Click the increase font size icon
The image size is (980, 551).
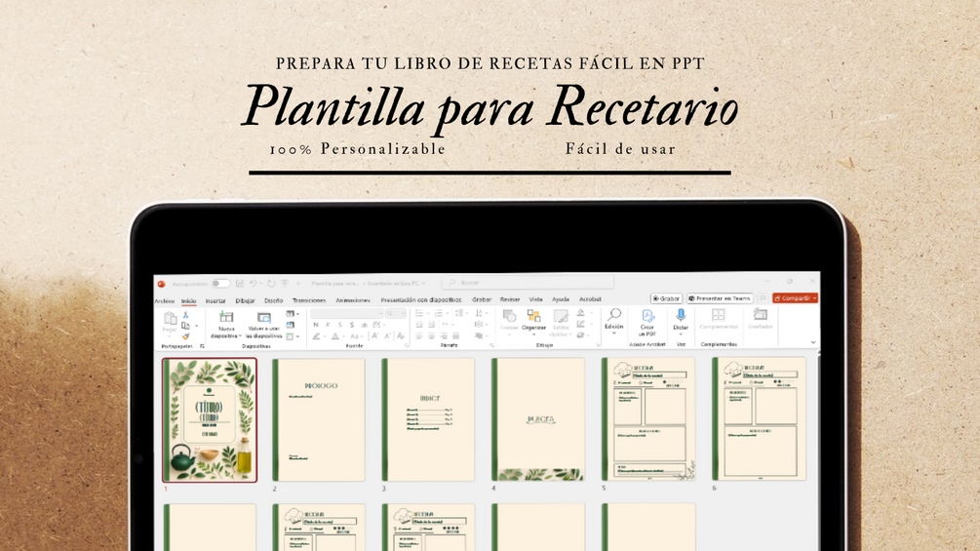pyautogui.click(x=375, y=336)
